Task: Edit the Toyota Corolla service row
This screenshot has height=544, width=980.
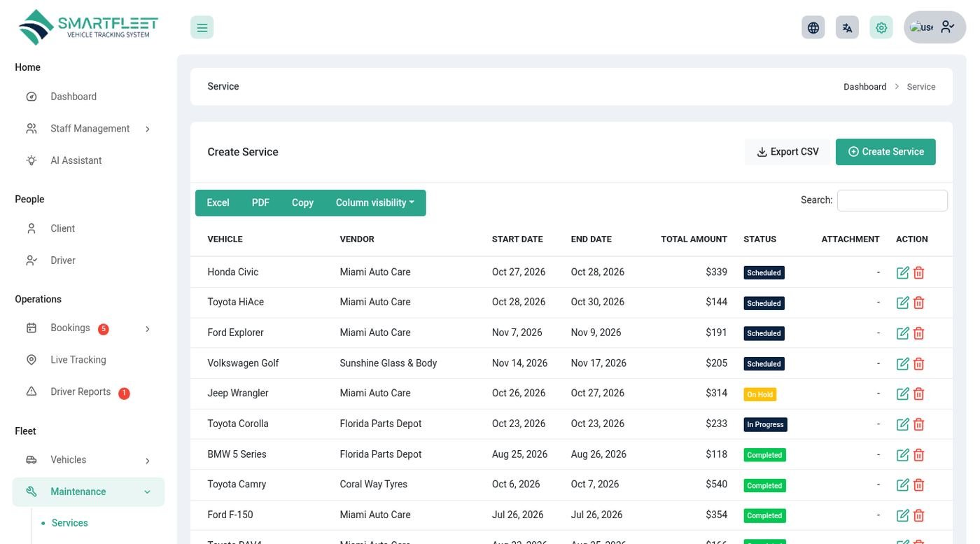Action: (x=903, y=424)
